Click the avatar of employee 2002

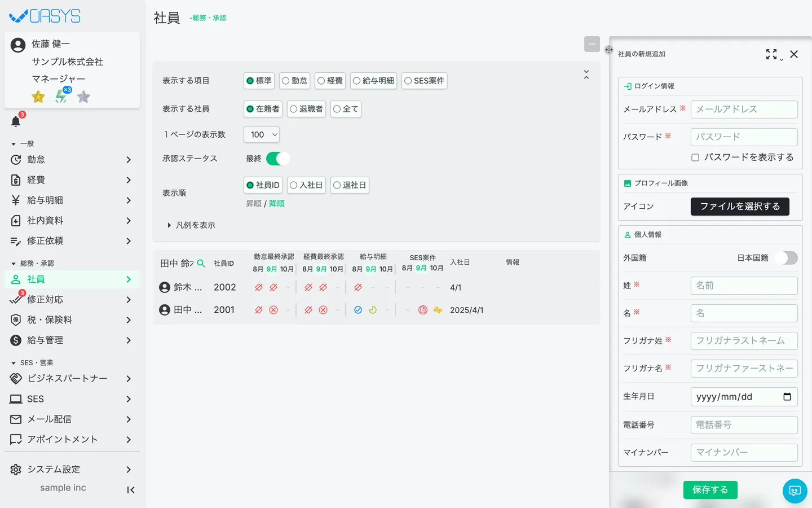pos(165,287)
